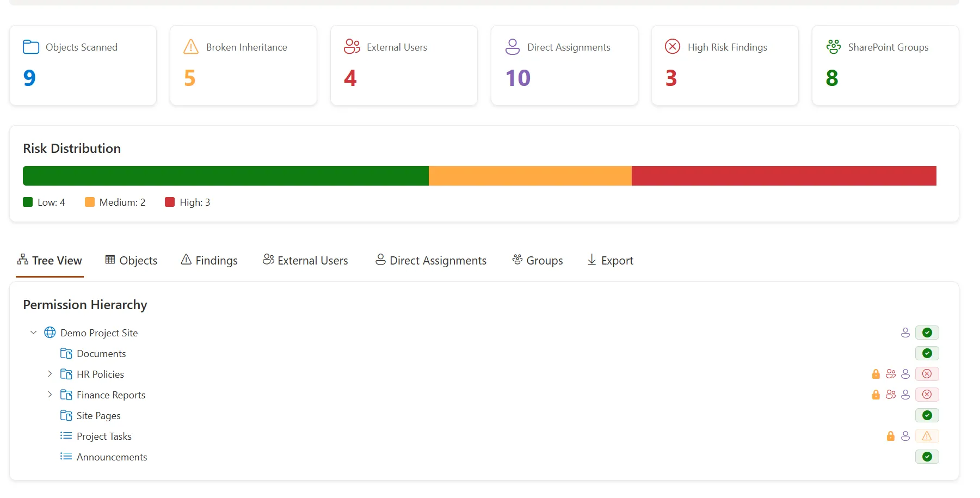Click the person icon on Demo Project Site row

click(905, 333)
